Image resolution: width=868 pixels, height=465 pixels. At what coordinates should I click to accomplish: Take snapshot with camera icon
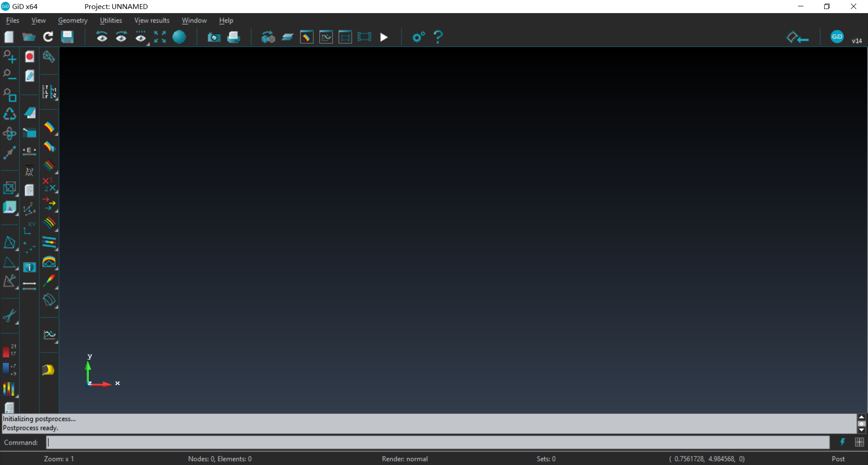[x=214, y=37]
